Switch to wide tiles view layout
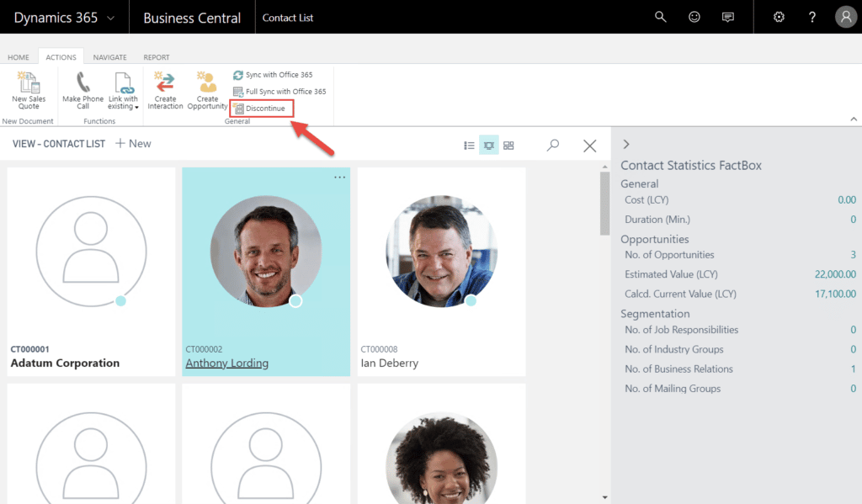This screenshot has width=862, height=504. tap(508, 146)
